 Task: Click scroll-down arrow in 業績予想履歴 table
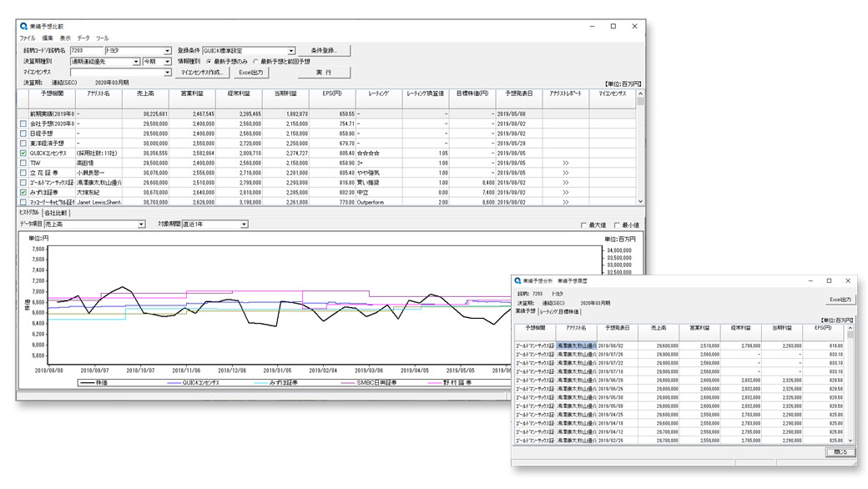coord(850,441)
